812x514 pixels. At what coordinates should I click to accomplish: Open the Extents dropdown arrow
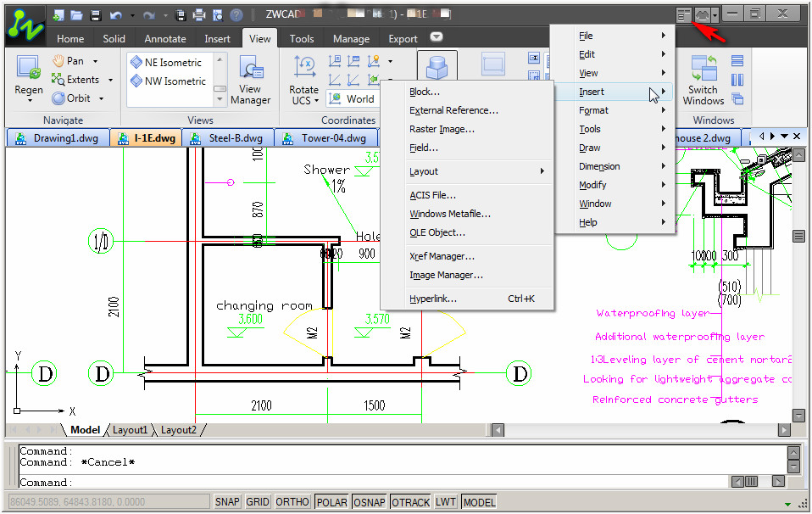(x=109, y=80)
